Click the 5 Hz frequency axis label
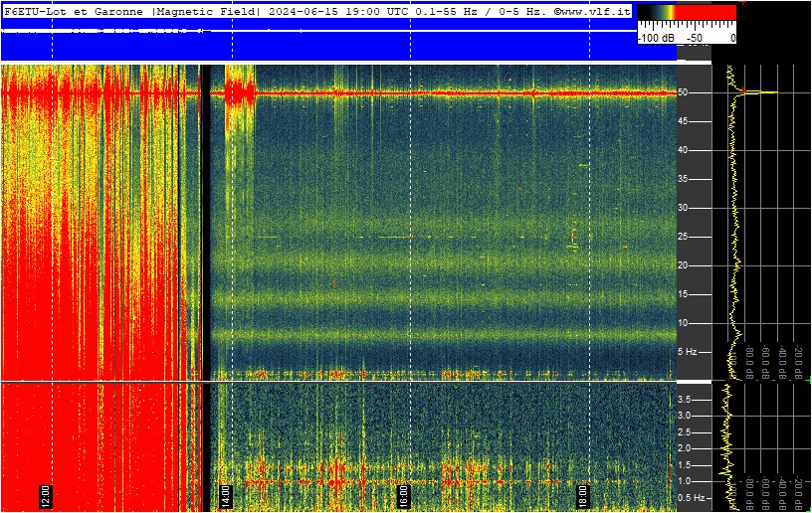This screenshot has height=513, width=812. pyautogui.click(x=688, y=352)
